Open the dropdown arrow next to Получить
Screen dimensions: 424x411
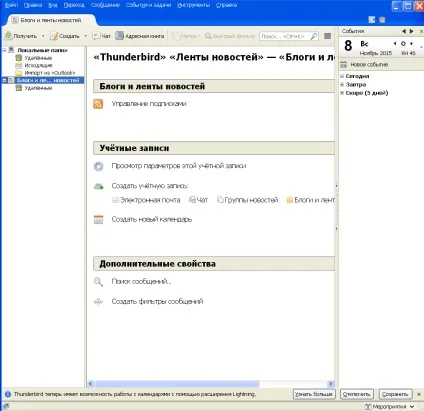click(x=43, y=36)
